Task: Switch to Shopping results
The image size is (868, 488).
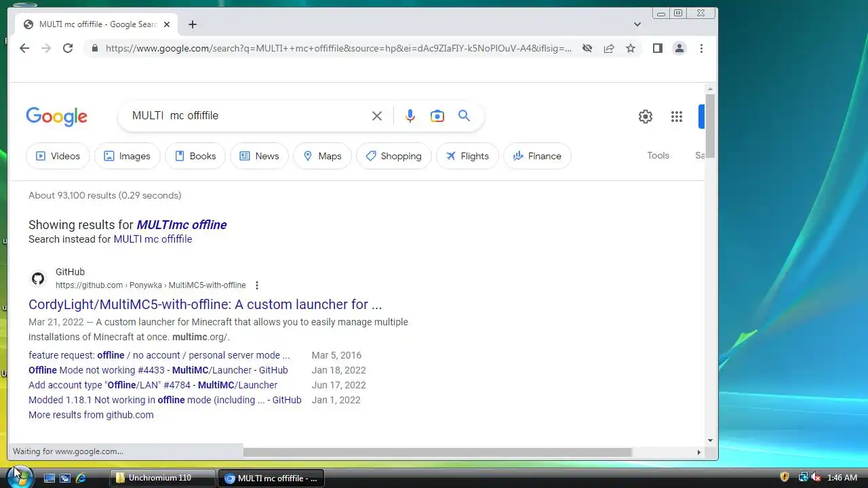Action: click(393, 156)
